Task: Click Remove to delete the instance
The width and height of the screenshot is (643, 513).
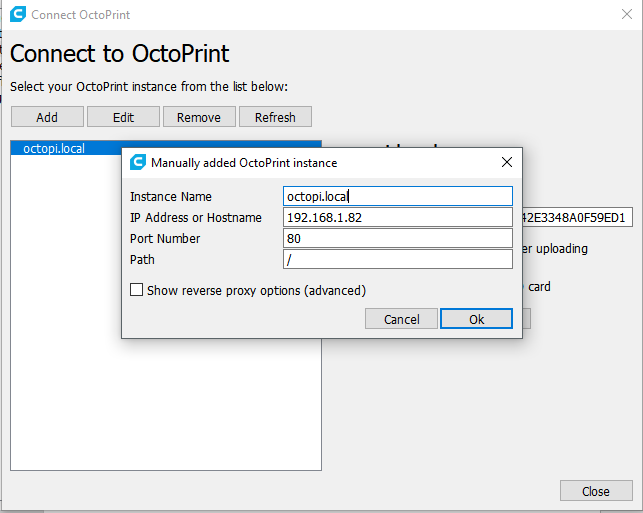Action: tap(199, 117)
